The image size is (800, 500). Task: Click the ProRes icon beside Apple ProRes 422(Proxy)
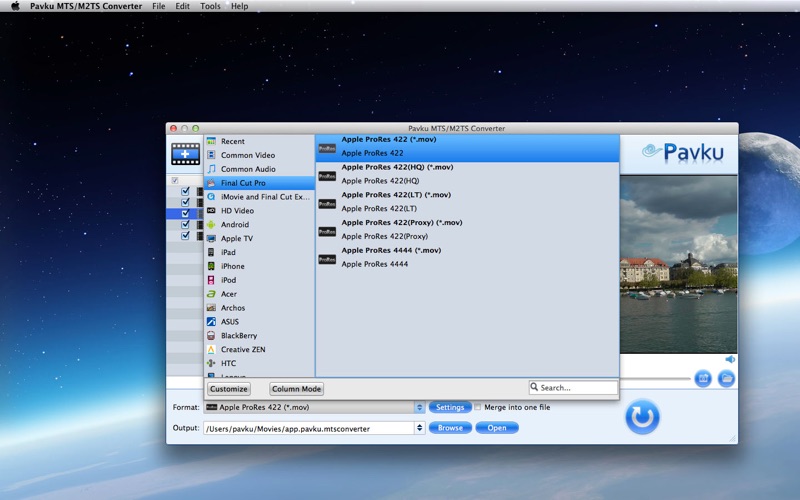[327, 232]
